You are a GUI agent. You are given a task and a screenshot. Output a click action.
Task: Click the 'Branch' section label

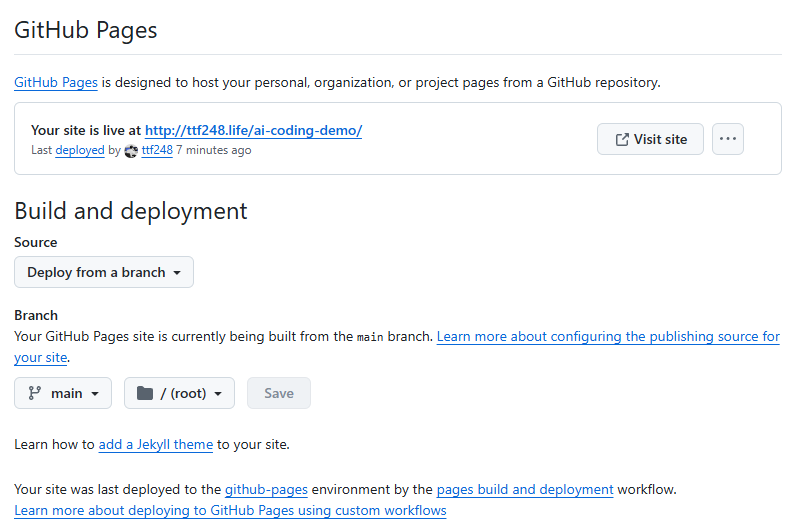pyautogui.click(x=36, y=316)
